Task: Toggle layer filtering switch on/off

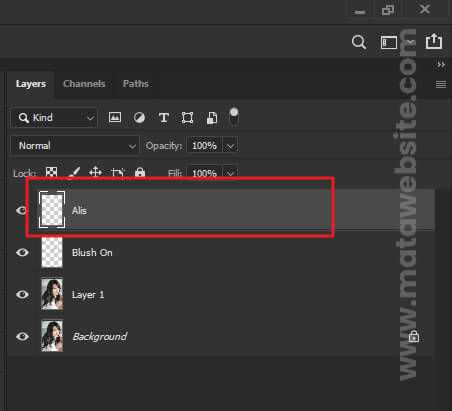Action: (x=234, y=116)
